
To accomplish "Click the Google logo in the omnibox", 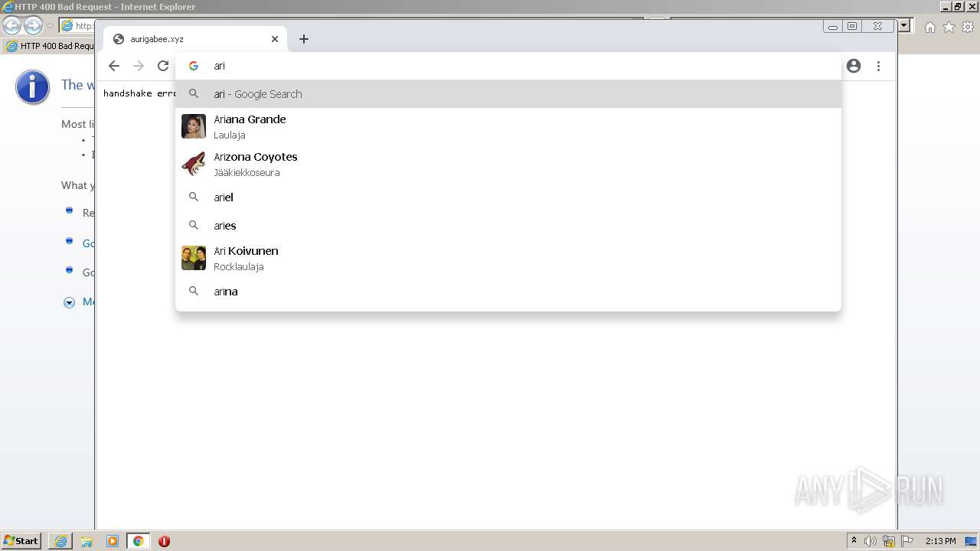I will point(194,66).
